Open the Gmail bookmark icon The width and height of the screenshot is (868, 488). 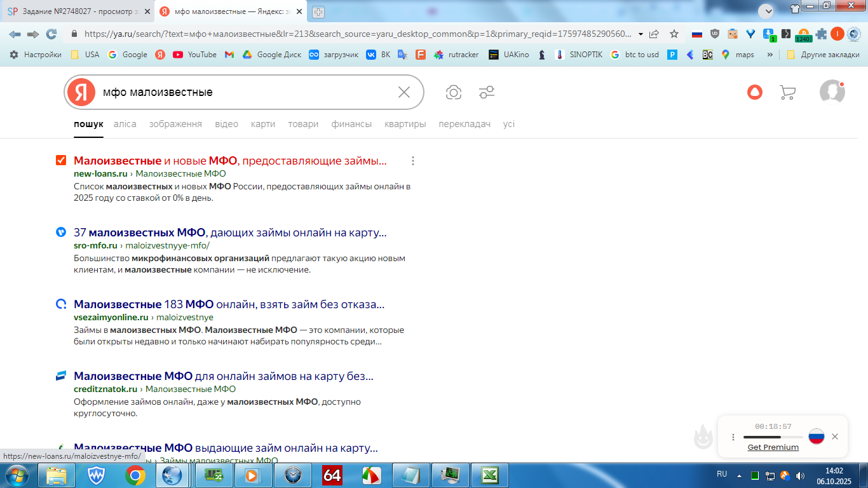click(x=229, y=55)
